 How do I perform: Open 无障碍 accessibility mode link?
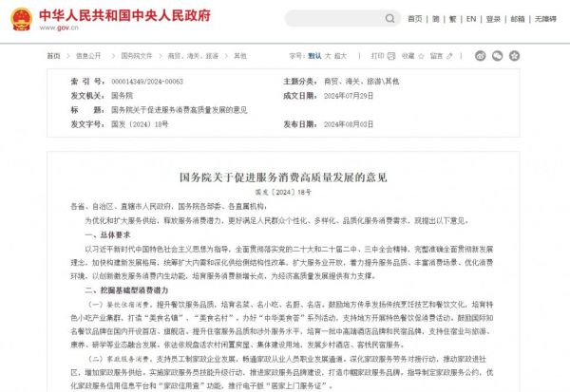(543, 19)
